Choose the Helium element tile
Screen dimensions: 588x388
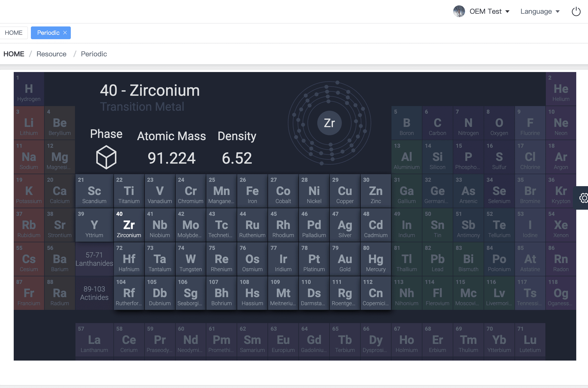click(561, 89)
